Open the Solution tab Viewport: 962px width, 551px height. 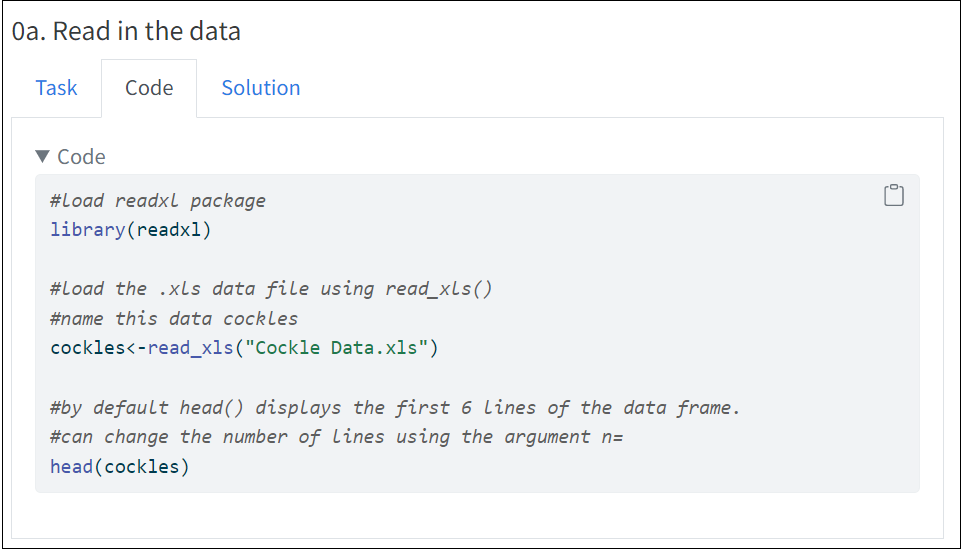[261, 88]
